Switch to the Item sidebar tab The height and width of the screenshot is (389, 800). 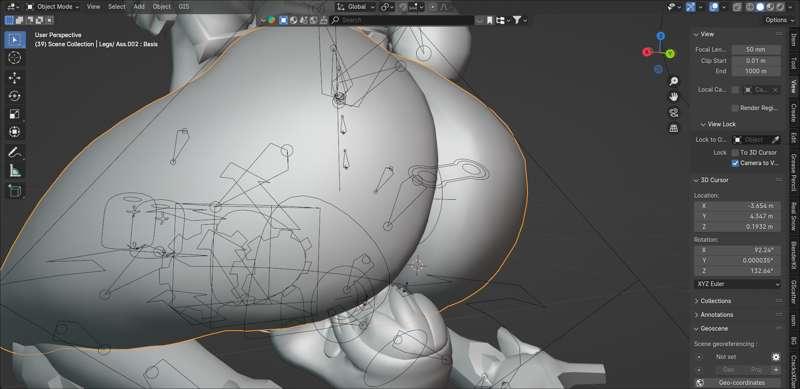click(x=793, y=39)
